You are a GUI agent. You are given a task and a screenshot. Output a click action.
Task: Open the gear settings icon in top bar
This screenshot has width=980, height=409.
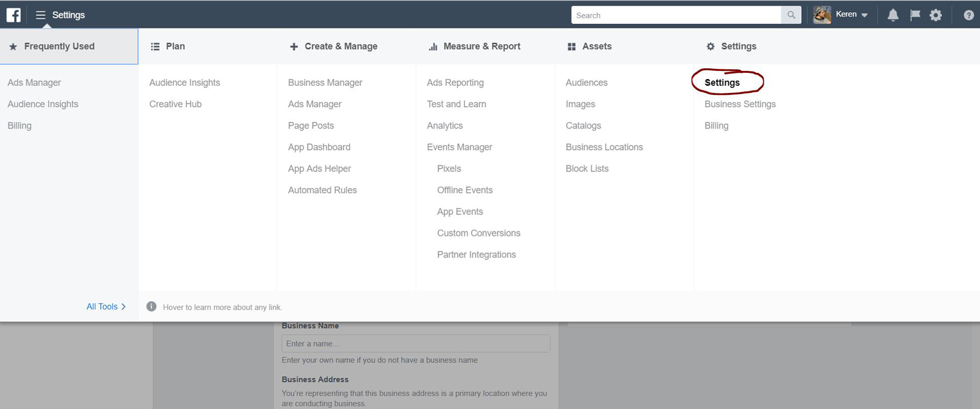(936, 15)
